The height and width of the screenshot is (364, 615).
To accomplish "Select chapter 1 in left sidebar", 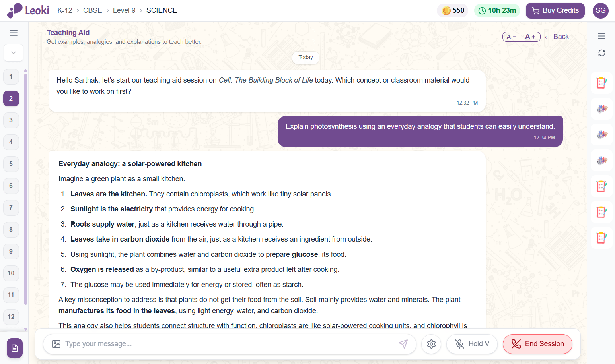I will tap(11, 77).
